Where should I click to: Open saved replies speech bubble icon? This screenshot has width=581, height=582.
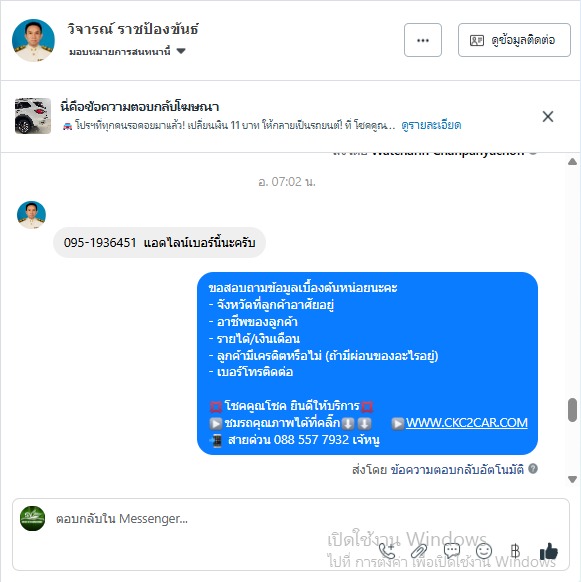pos(452,551)
